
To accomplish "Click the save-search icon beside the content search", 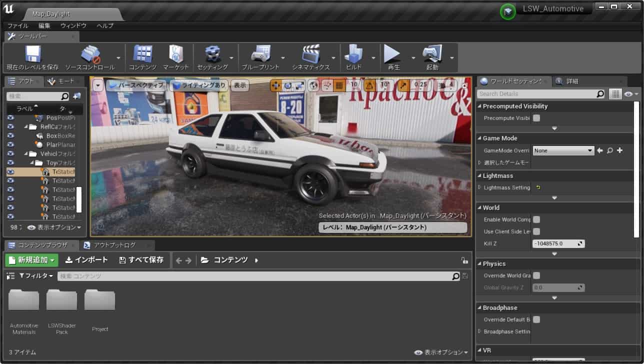I will (x=465, y=276).
